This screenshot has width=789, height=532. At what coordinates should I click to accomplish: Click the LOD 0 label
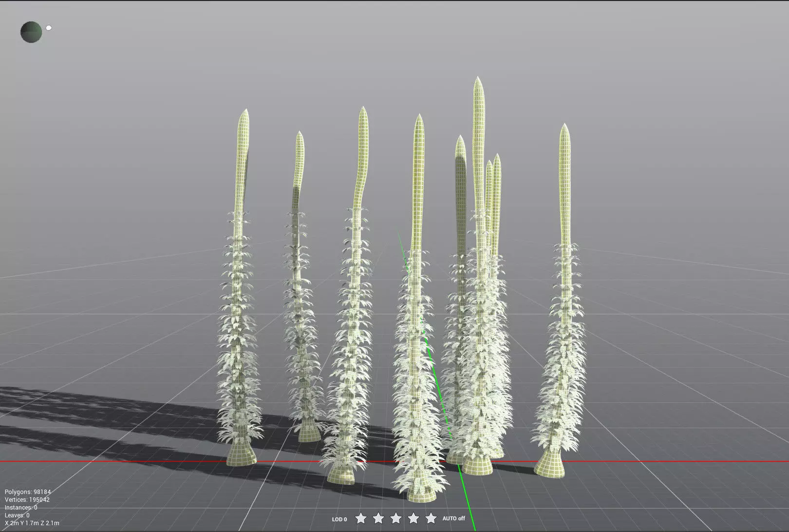[339, 519]
